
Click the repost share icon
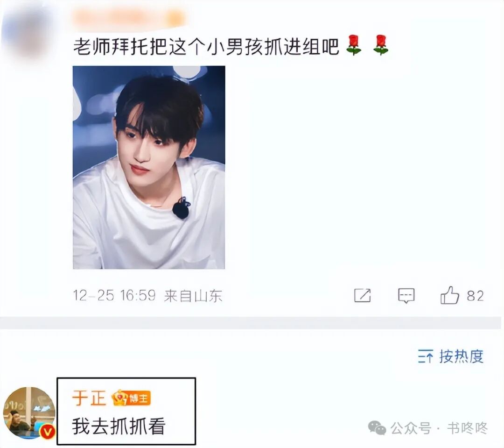[362, 295]
